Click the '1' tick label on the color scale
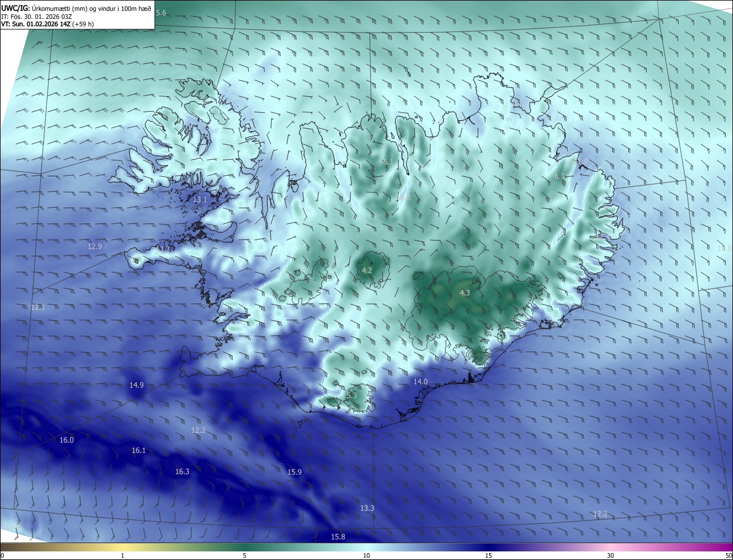733x560 pixels. pos(123,555)
